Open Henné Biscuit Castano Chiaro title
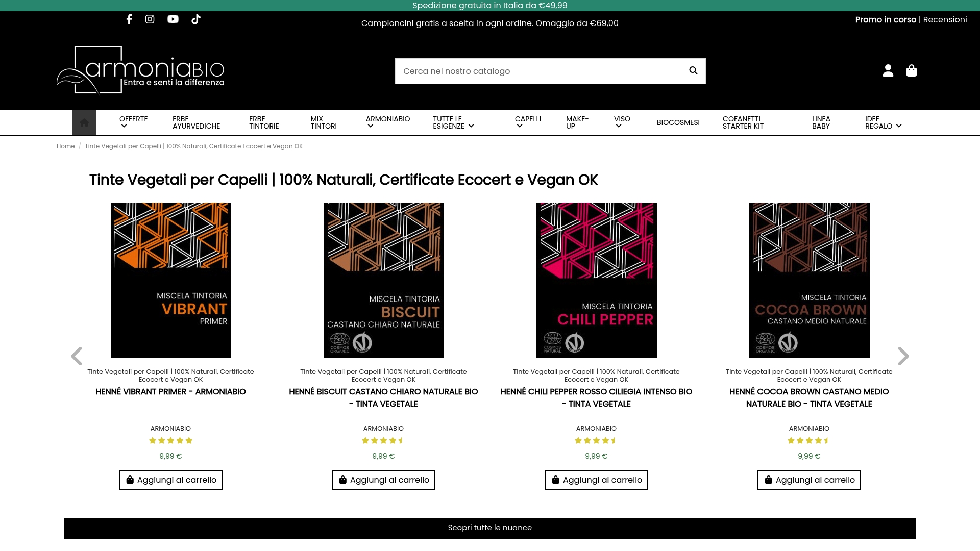This screenshot has width=980, height=551. 383,398
